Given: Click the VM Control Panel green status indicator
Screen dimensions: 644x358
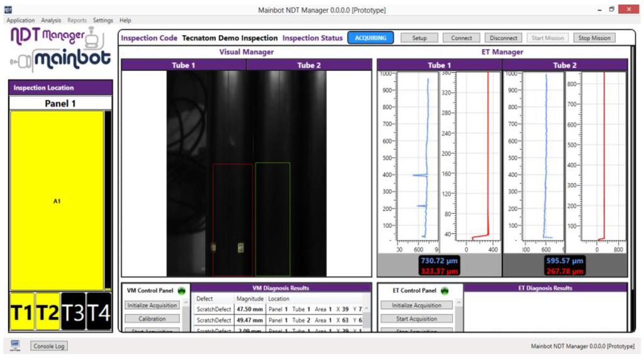Looking at the screenshot, I should 182,291.
